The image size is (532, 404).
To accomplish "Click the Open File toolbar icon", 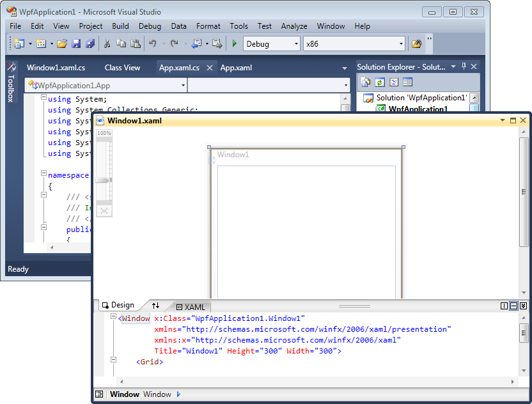I will pos(63,44).
